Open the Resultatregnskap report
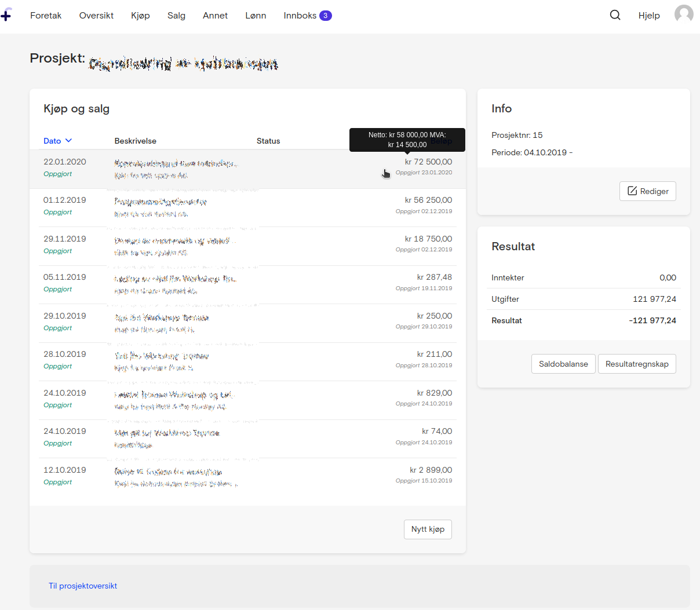Viewport: 700px width, 610px height. point(637,364)
